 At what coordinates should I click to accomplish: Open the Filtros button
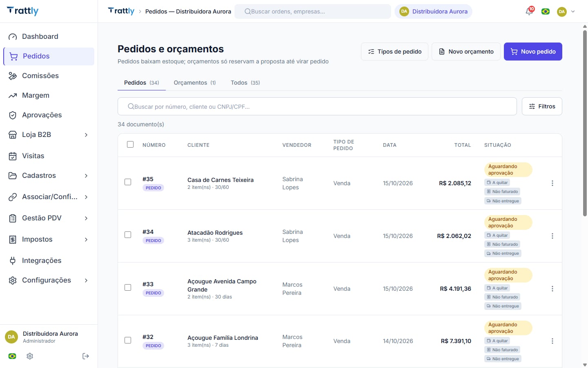click(x=542, y=106)
